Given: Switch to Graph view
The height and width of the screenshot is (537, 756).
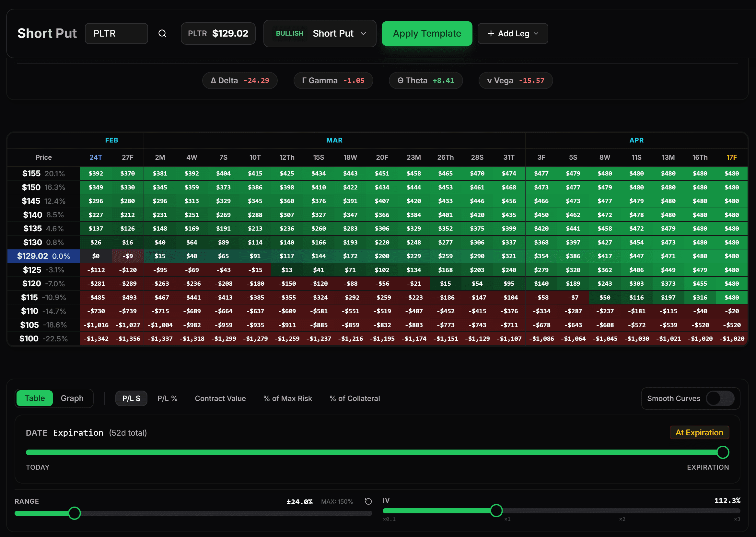Looking at the screenshot, I should pyautogui.click(x=72, y=398).
